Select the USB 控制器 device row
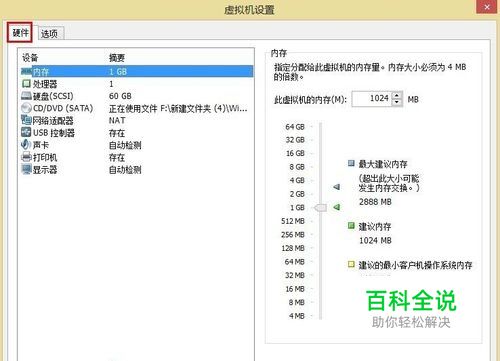The width and height of the screenshot is (500, 361). (137, 133)
